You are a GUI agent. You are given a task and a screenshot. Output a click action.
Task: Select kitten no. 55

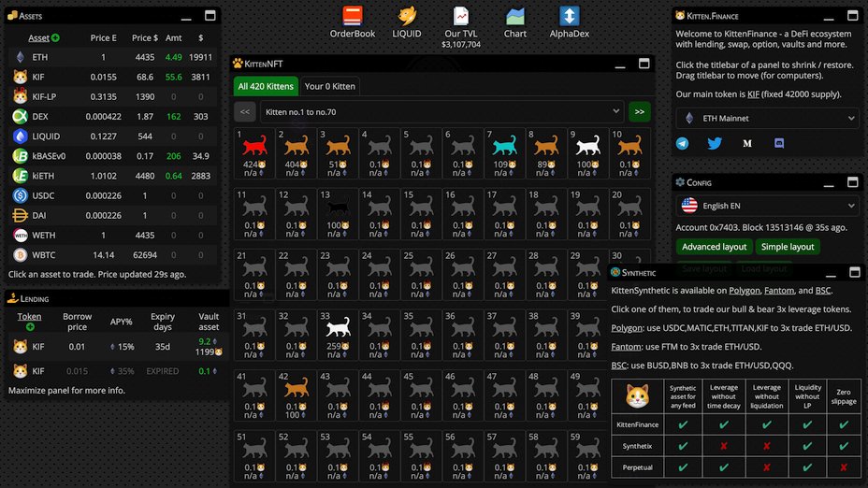tap(421, 454)
